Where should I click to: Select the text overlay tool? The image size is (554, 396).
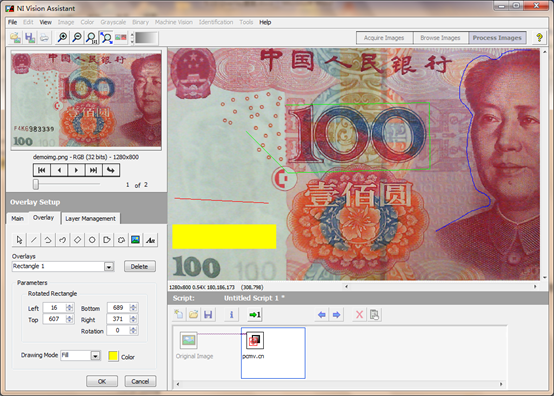(151, 240)
